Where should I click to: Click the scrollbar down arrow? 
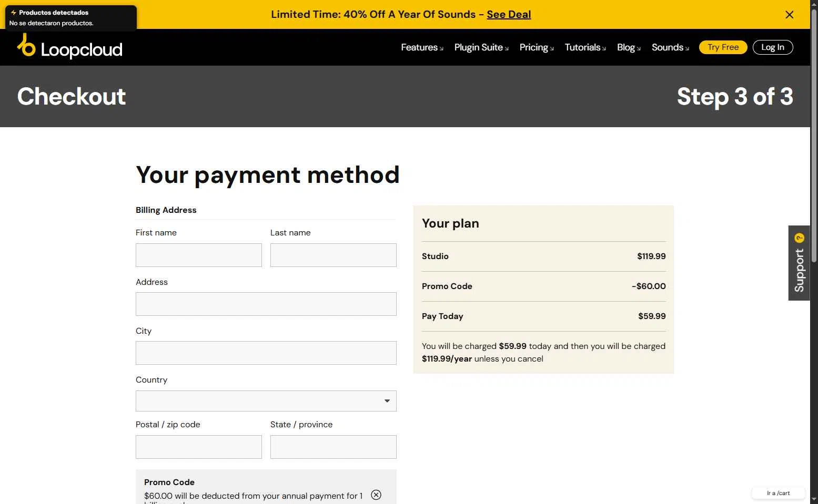tap(814, 499)
